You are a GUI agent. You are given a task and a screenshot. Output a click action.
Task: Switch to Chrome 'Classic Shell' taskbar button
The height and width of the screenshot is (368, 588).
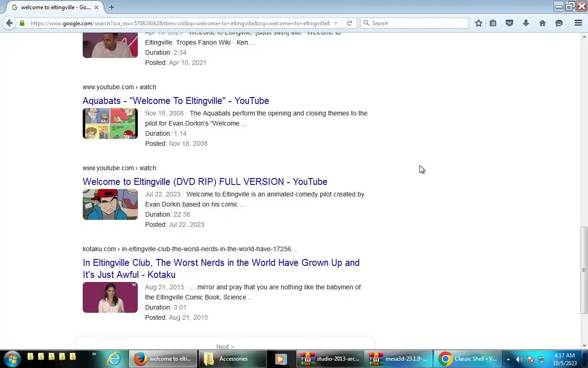point(468,359)
